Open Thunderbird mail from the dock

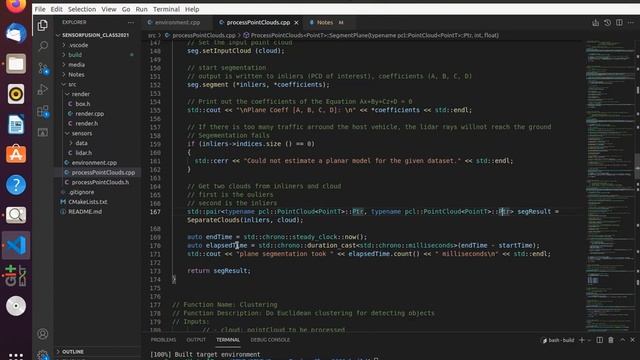coord(16,33)
